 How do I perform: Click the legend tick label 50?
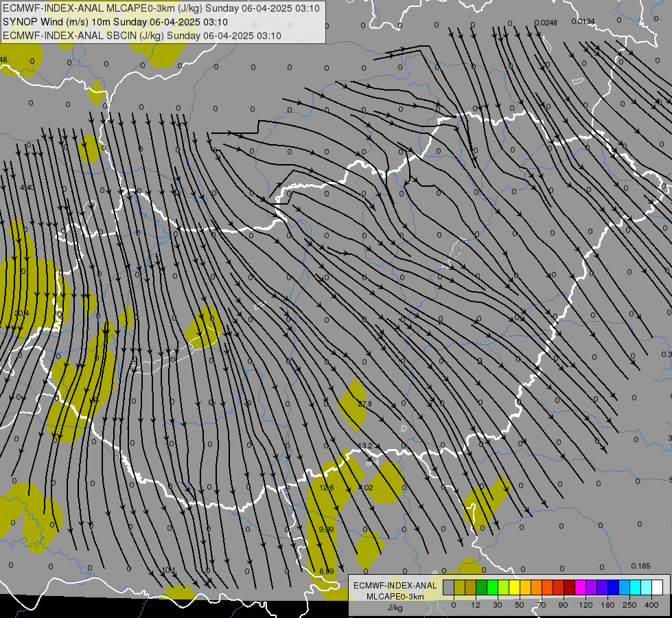coord(520,605)
